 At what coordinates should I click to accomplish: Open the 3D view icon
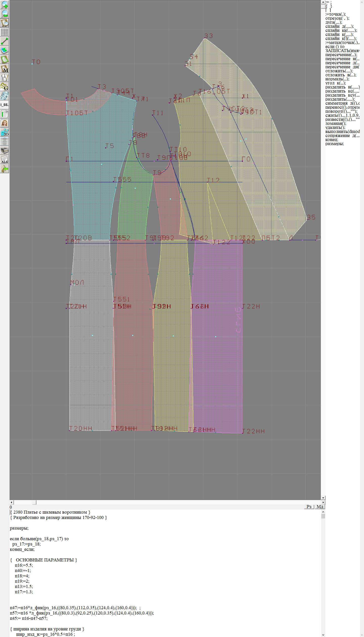(5, 132)
